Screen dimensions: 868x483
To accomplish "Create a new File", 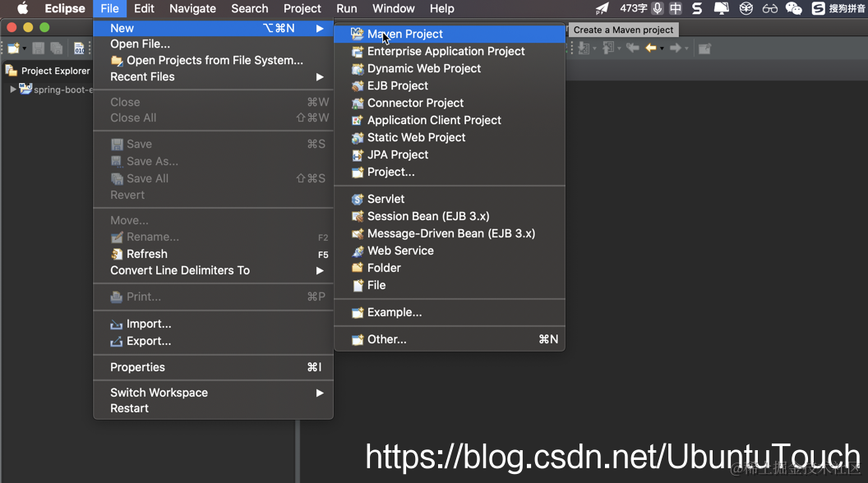I will point(450,285).
